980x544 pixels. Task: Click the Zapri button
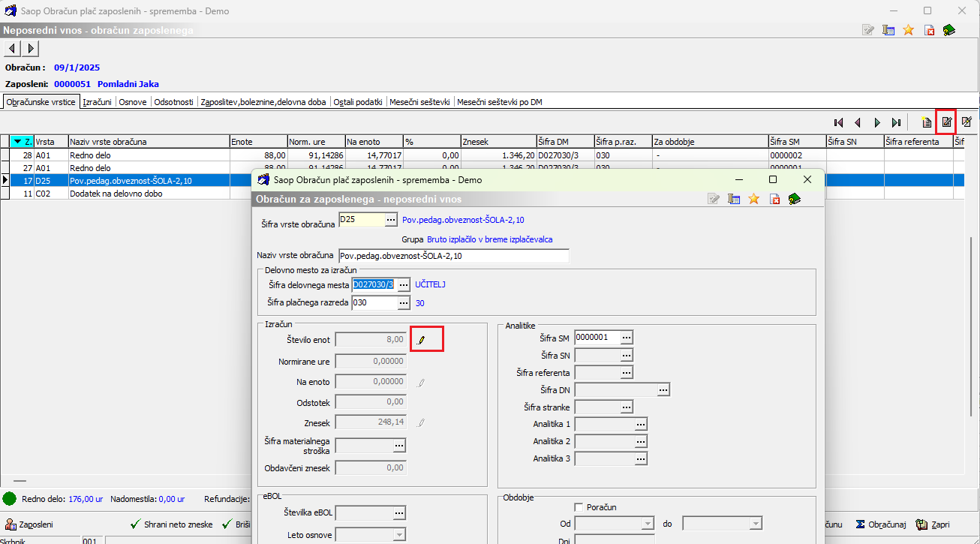[x=932, y=524]
